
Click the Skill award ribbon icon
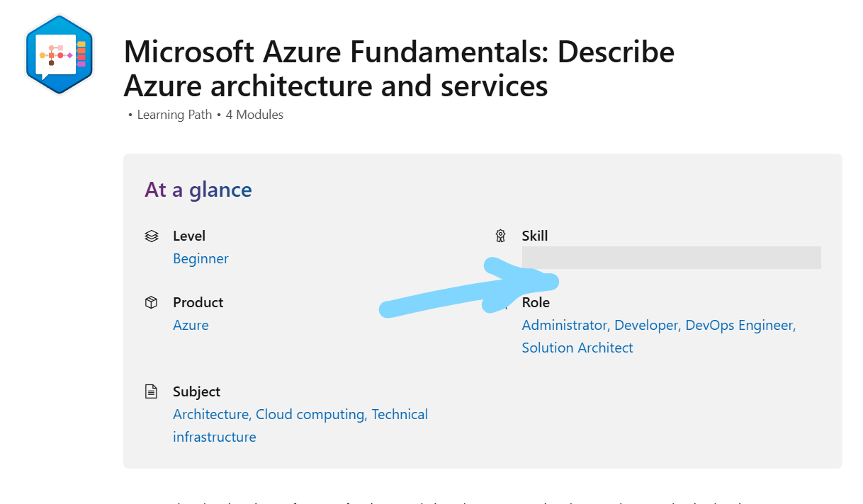[500, 236]
